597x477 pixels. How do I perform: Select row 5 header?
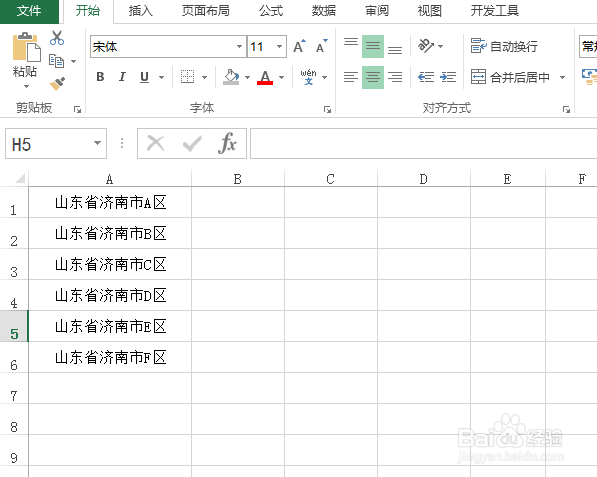pos(14,326)
